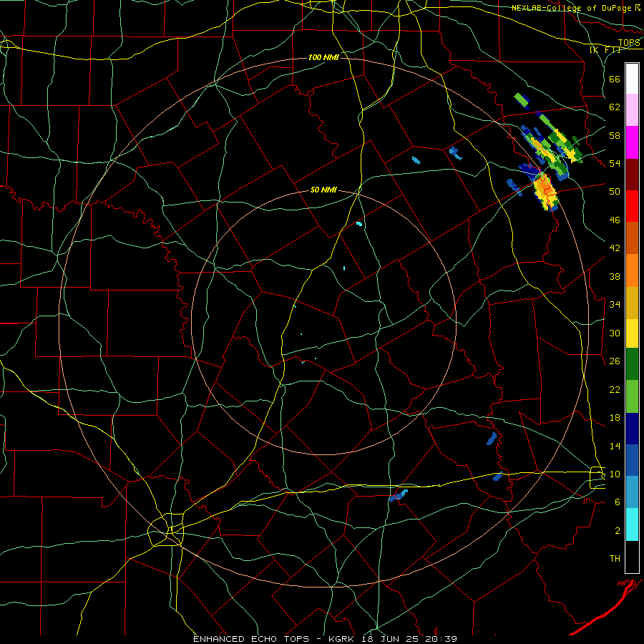Select the legend value "6"
The height and width of the screenshot is (644, 644).
618,502
